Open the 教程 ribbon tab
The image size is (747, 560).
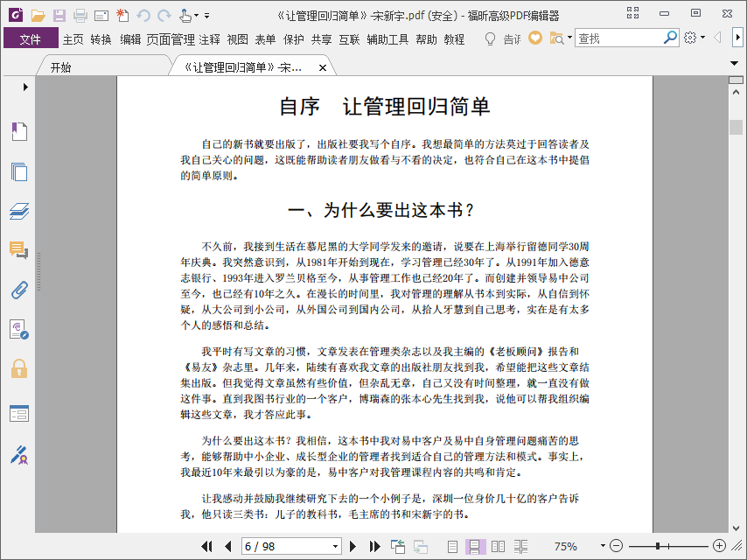(x=454, y=39)
